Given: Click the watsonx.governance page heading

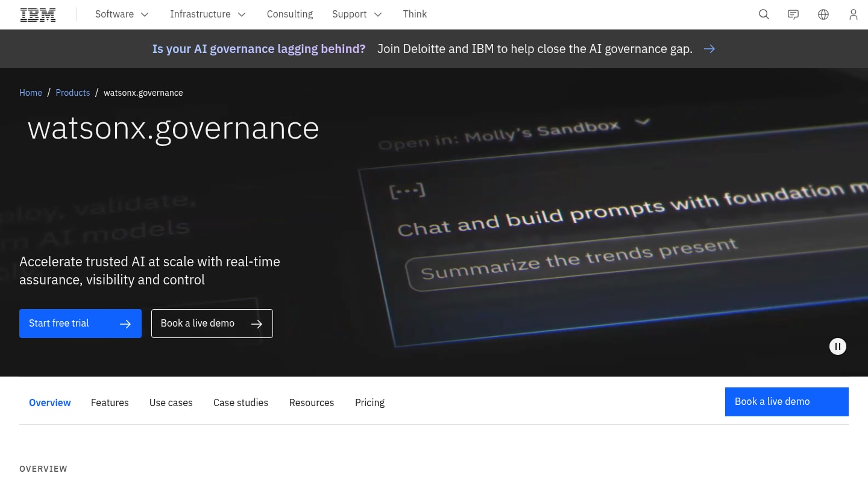Looking at the screenshot, I should (174, 128).
